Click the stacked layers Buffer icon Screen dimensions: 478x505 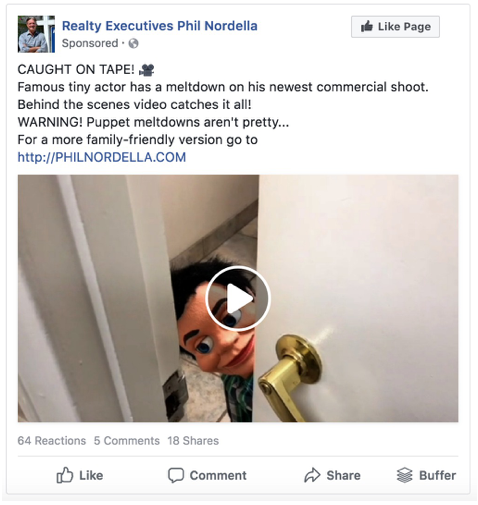click(404, 475)
